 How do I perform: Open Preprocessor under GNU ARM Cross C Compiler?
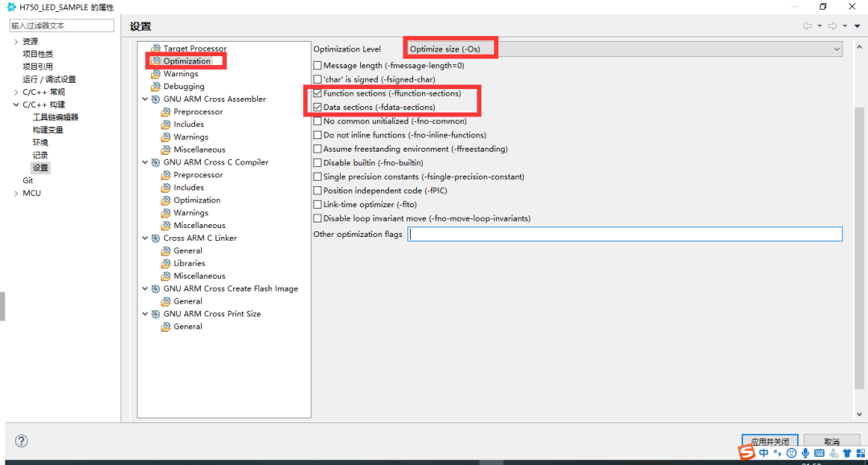199,175
